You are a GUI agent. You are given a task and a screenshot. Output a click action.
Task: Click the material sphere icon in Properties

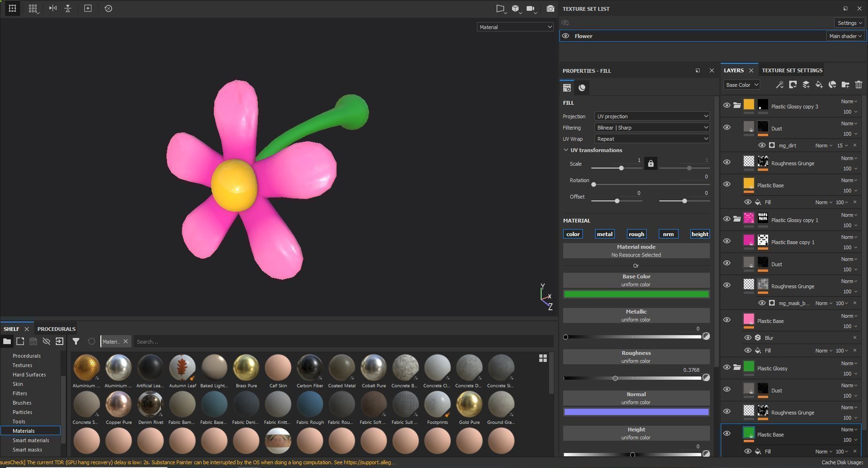point(582,88)
